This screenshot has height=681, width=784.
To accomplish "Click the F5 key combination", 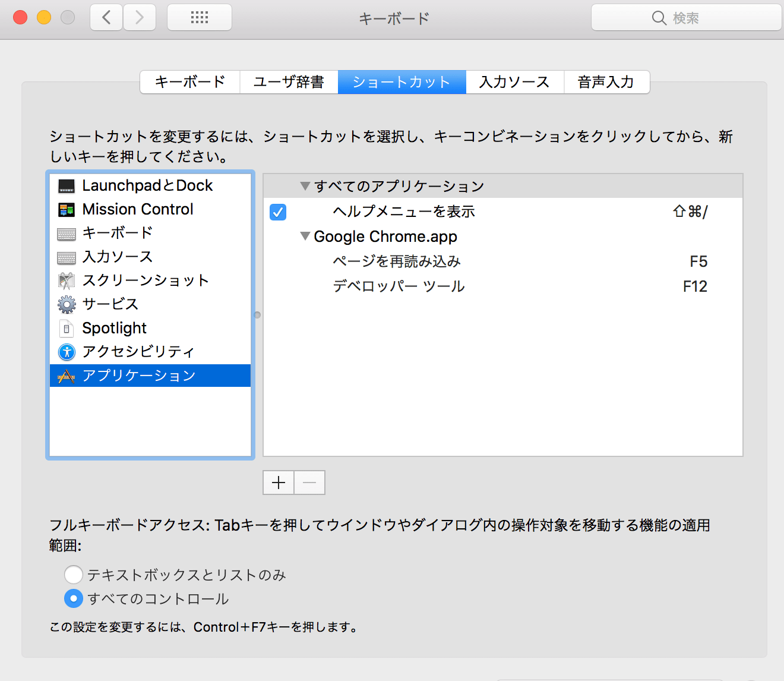I will point(698,261).
